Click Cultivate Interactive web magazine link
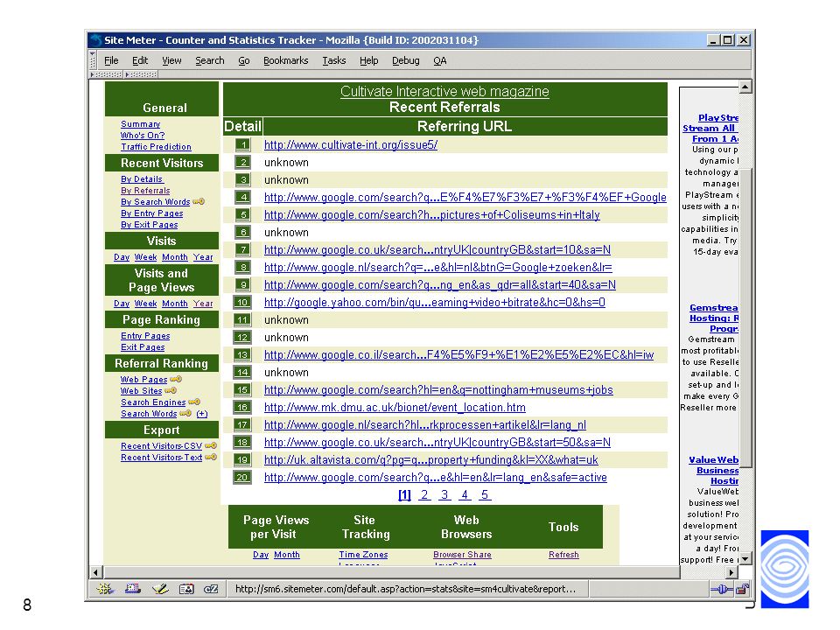The height and width of the screenshot is (630, 840). (x=444, y=91)
